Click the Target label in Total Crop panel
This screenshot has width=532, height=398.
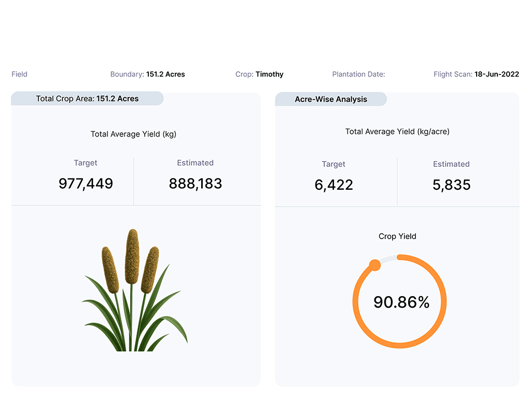pyautogui.click(x=86, y=163)
